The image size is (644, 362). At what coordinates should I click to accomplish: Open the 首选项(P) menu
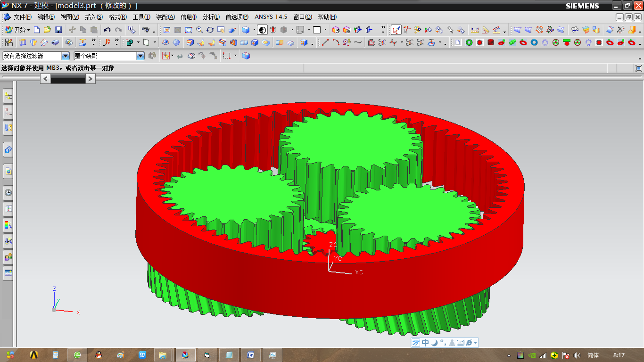(x=237, y=17)
